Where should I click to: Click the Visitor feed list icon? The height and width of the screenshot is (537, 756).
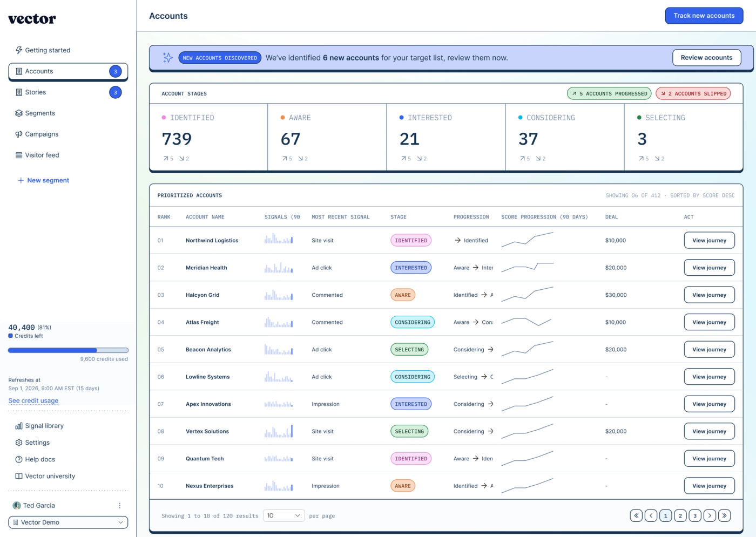click(19, 155)
